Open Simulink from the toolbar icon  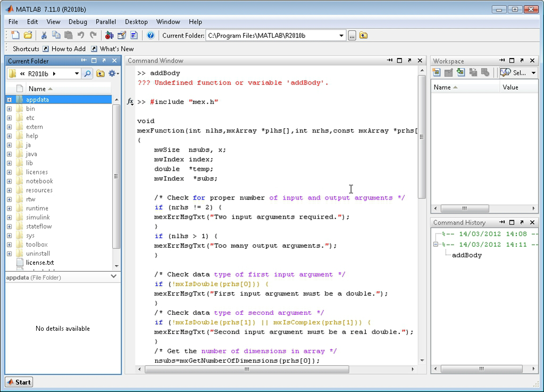109,35
